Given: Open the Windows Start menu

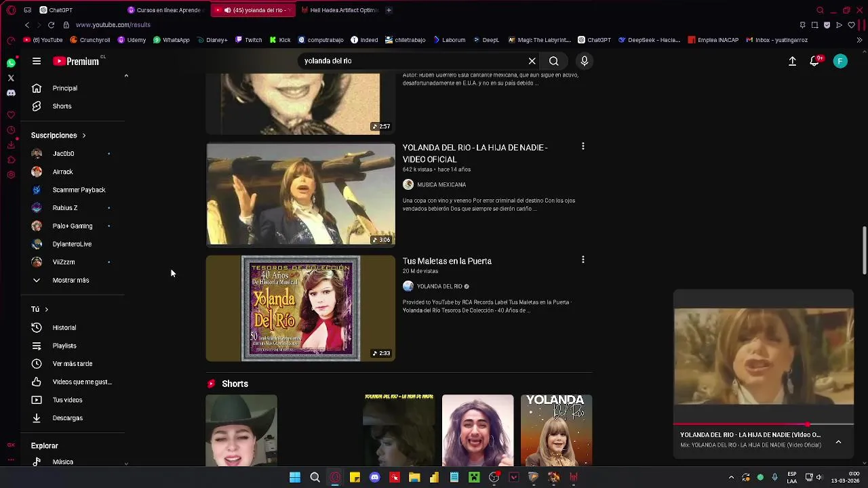Looking at the screenshot, I should [x=295, y=478].
